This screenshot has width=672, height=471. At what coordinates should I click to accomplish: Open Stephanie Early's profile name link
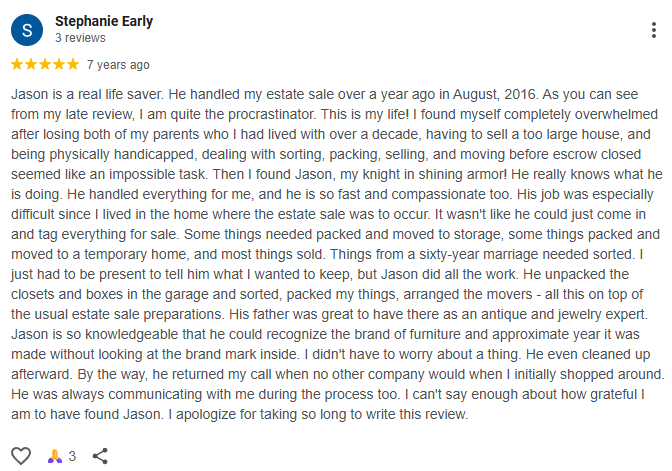coord(104,21)
